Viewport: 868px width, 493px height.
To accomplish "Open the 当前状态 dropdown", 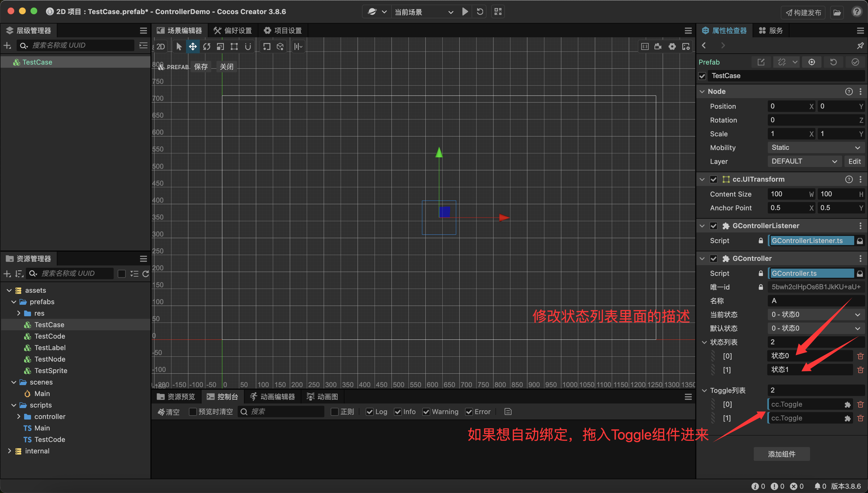I will 815,315.
